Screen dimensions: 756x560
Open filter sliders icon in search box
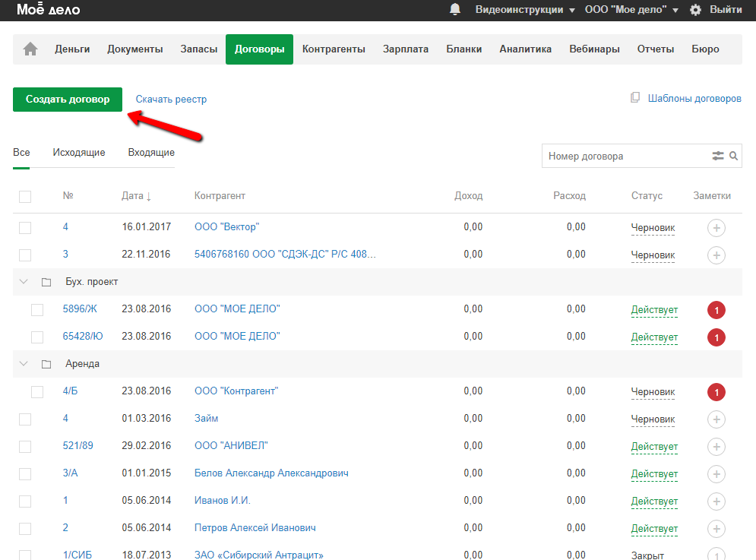(718, 156)
